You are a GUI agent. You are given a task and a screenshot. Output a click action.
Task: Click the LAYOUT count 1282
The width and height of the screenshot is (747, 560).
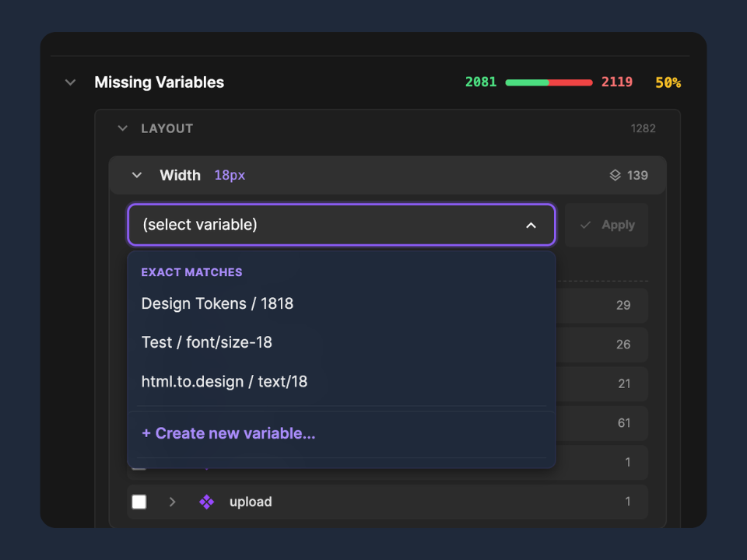pyautogui.click(x=644, y=128)
